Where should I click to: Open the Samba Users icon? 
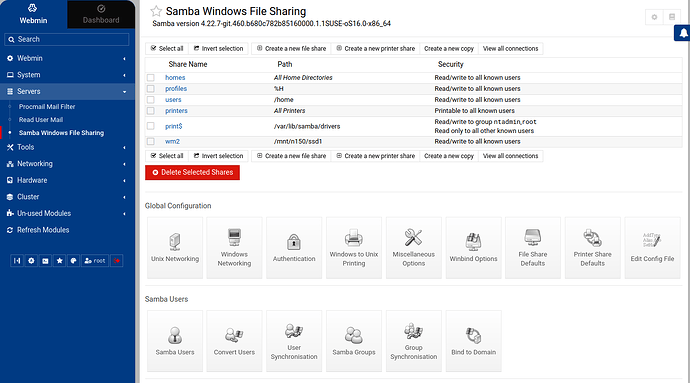pos(175,341)
